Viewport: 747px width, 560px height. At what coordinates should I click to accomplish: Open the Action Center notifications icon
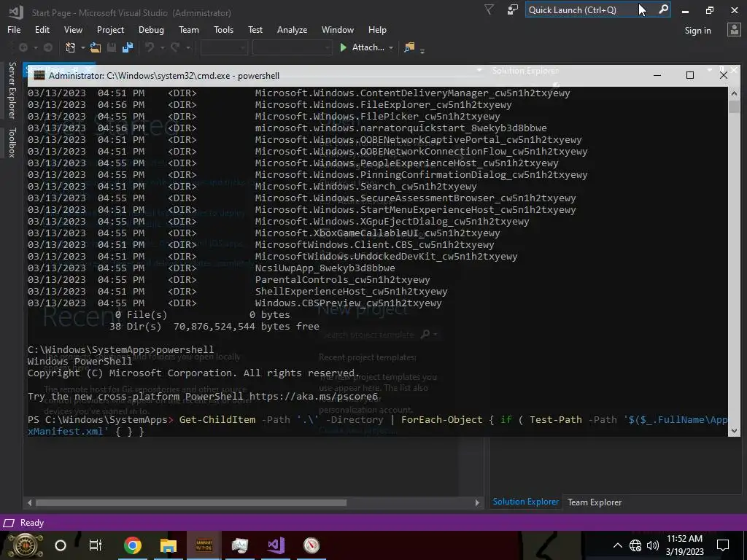pos(723,545)
